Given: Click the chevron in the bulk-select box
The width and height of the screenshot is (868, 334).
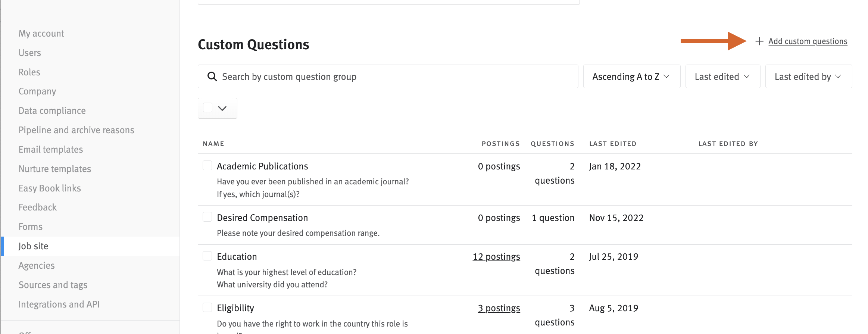Looking at the screenshot, I should 222,108.
